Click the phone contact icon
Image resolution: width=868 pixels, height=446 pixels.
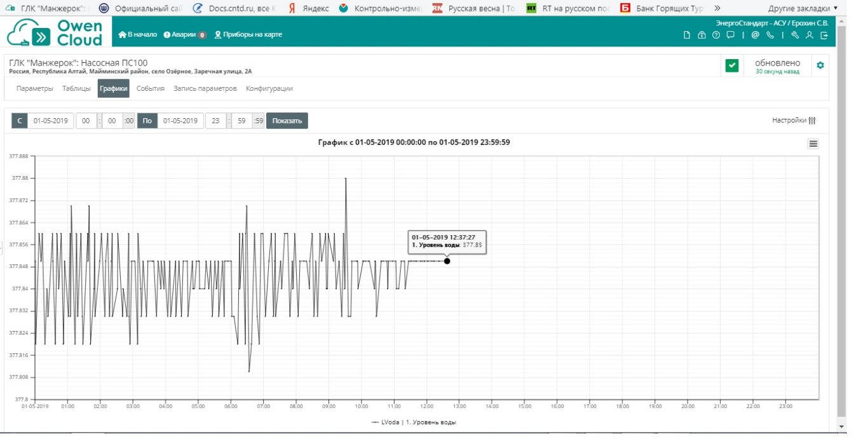tap(770, 36)
